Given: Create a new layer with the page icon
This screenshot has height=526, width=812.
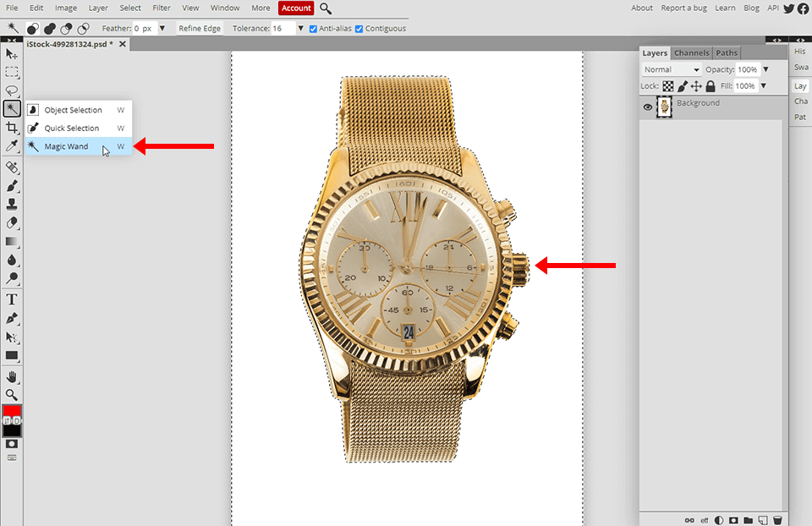Looking at the screenshot, I should click(763, 520).
